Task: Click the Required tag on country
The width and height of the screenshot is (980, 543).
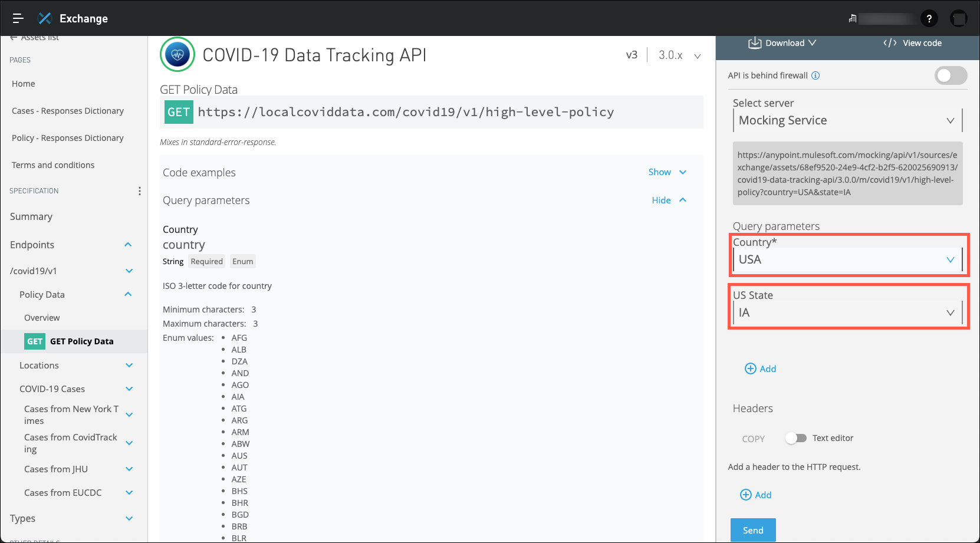Action: pyautogui.click(x=207, y=261)
